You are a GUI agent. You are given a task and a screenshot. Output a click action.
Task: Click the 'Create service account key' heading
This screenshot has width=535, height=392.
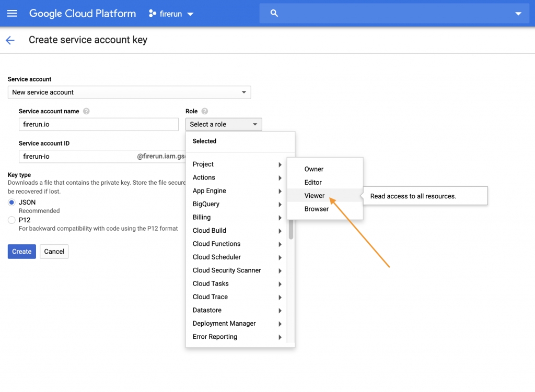tap(88, 40)
